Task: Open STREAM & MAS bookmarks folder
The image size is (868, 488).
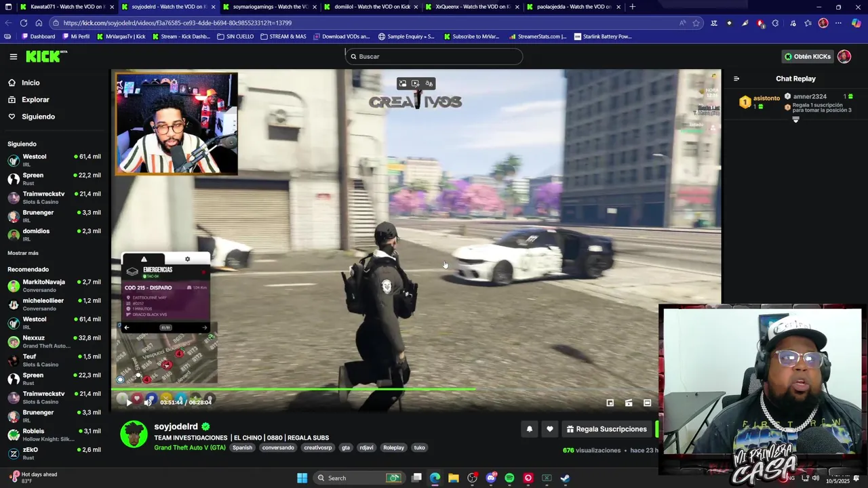Action: point(283,37)
